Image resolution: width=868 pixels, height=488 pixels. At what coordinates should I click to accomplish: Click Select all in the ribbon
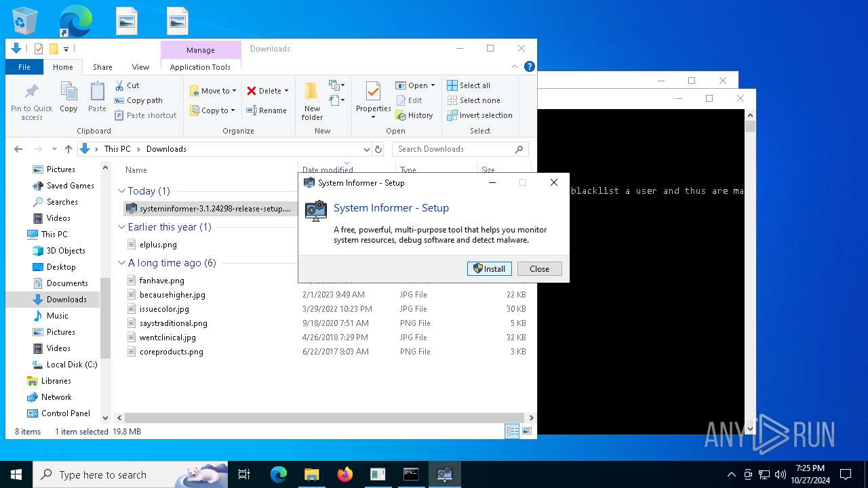coord(469,85)
